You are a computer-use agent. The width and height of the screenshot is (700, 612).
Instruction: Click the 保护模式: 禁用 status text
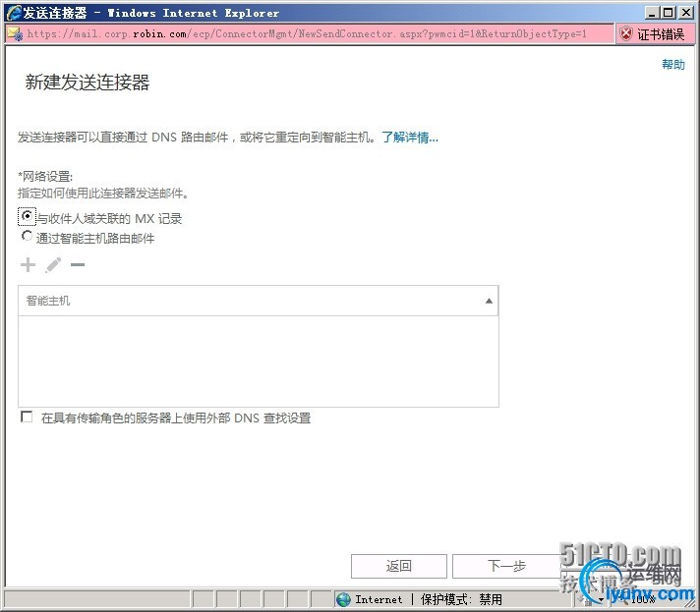(x=461, y=599)
